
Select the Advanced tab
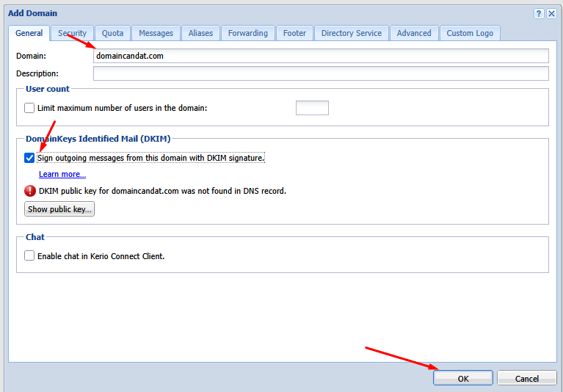[414, 33]
